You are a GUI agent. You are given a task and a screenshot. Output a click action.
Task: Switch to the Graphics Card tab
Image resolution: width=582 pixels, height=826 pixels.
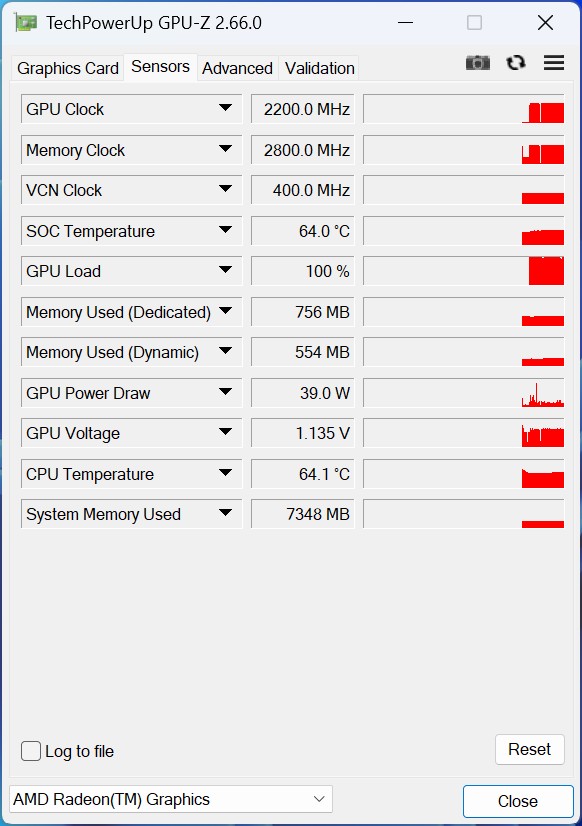[67, 68]
